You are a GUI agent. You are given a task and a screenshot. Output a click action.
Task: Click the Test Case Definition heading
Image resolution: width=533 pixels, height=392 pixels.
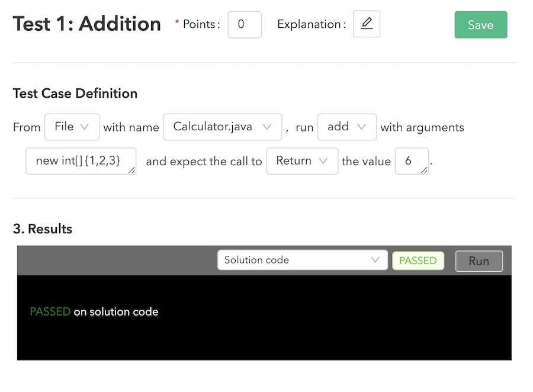[75, 93]
